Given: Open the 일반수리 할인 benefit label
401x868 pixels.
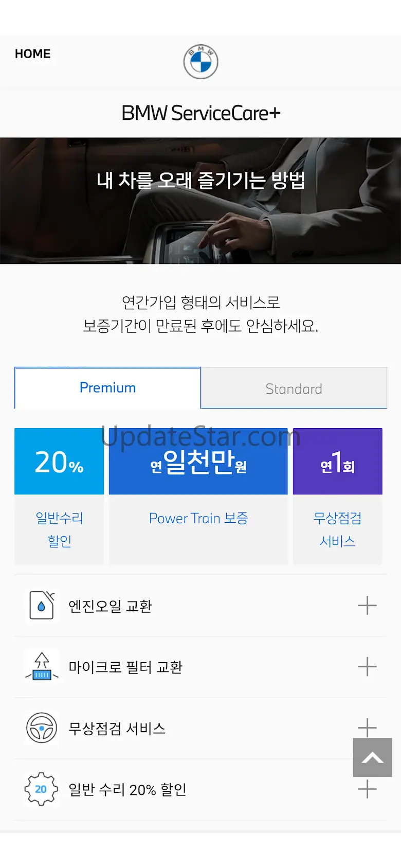Looking at the screenshot, I should [x=59, y=529].
